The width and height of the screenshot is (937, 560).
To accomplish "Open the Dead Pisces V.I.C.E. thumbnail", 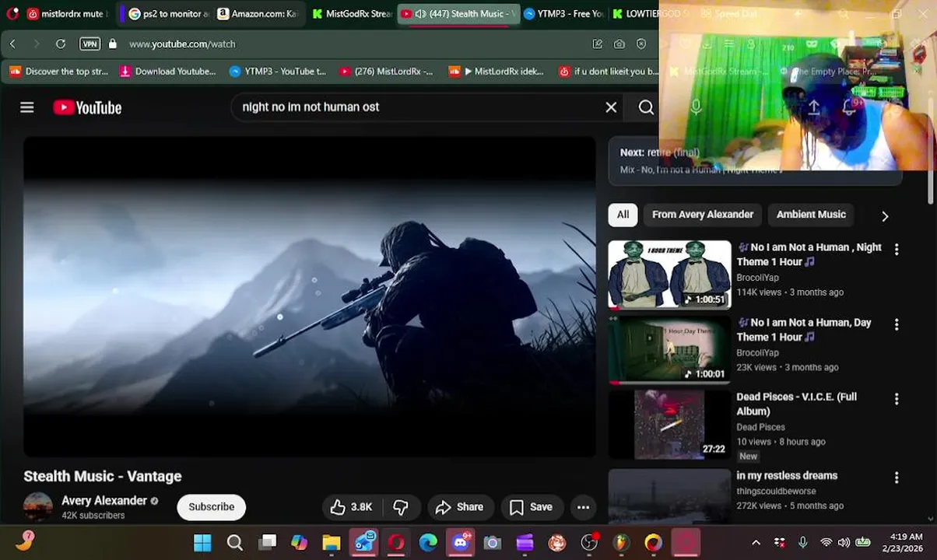I will (x=669, y=425).
